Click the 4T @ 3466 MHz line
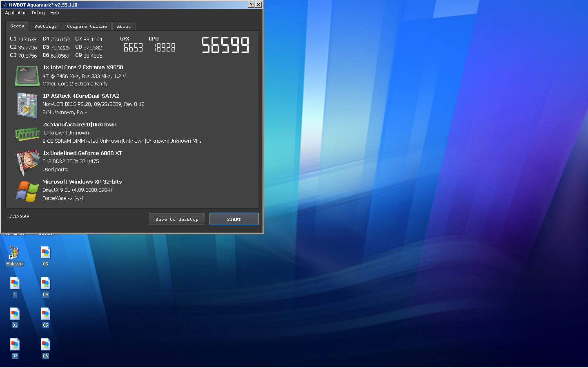 tap(84, 76)
